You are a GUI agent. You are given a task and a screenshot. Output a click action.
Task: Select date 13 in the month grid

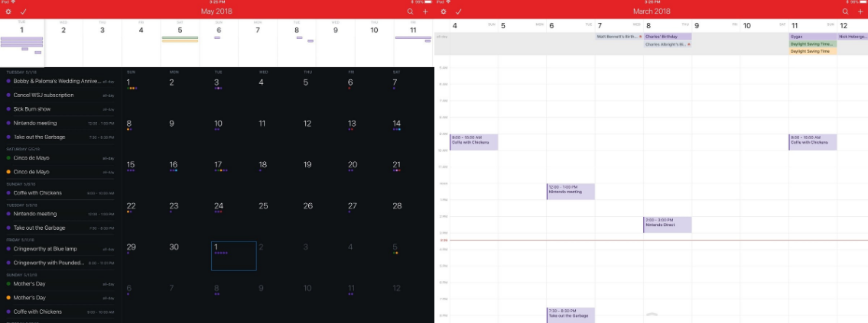(x=352, y=124)
